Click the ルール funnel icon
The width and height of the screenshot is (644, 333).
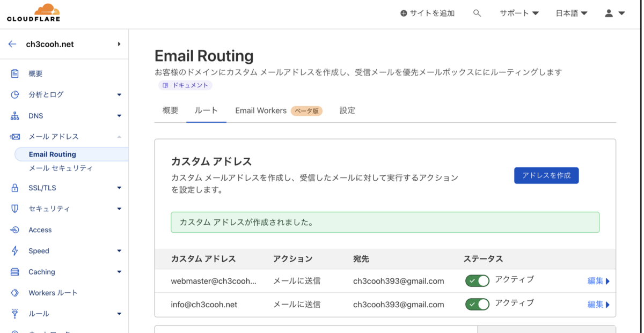(x=15, y=314)
